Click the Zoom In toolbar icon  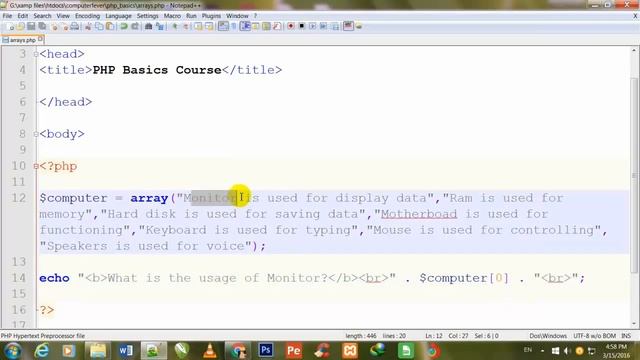(175, 27)
